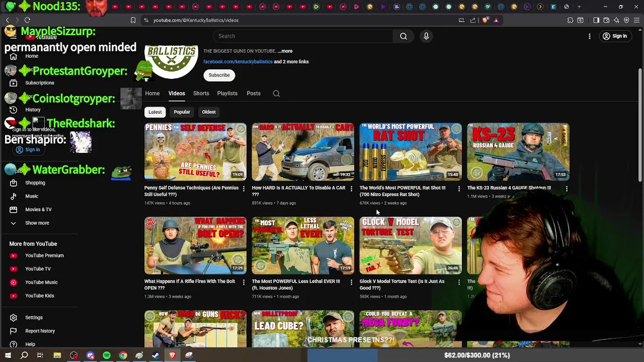Viewport: 644px width, 362px height.
Task: Open Windows search from the taskbar
Action: pos(24,355)
